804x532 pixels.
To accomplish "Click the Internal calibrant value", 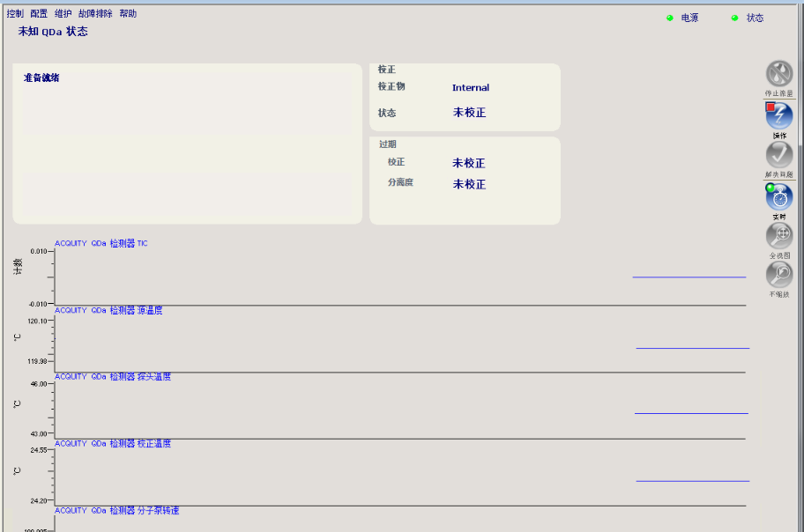I will click(x=471, y=88).
